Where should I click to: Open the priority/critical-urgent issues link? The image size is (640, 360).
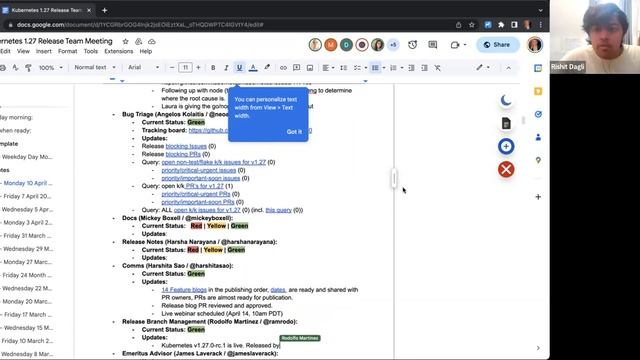[199, 170]
